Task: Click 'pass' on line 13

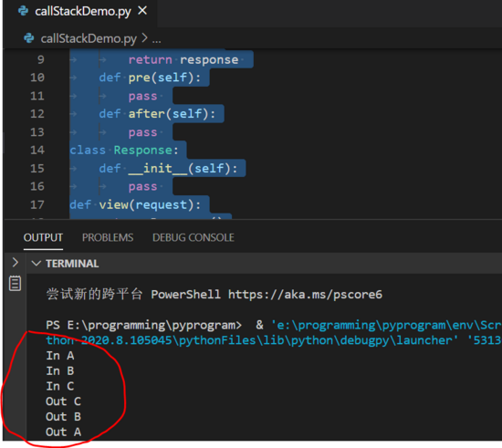Action: click(142, 132)
